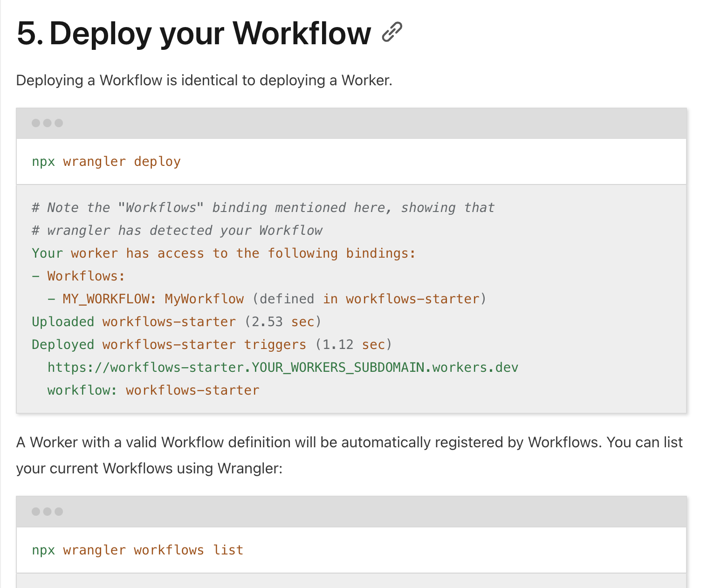
Task: Click the "# Note the Workflows binding" comment line
Action: point(263,208)
